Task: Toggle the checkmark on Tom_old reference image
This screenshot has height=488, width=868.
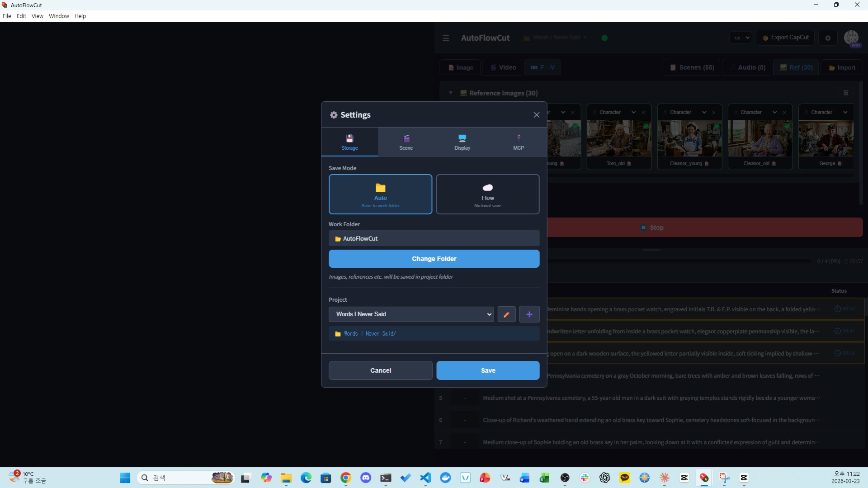Action: tap(646, 126)
